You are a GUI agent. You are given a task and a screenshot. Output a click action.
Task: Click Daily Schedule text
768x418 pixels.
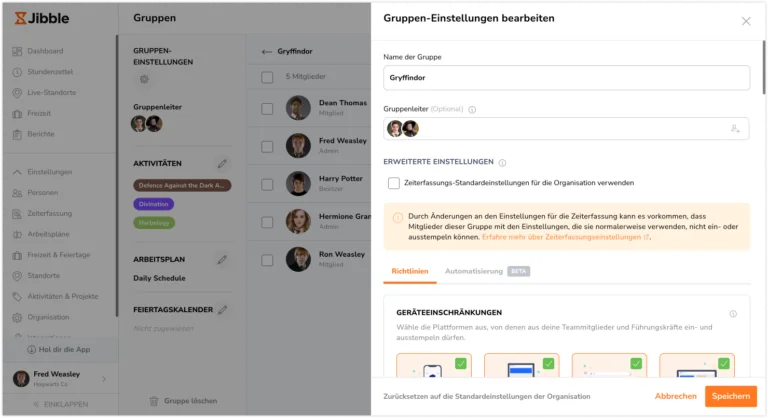pos(159,278)
